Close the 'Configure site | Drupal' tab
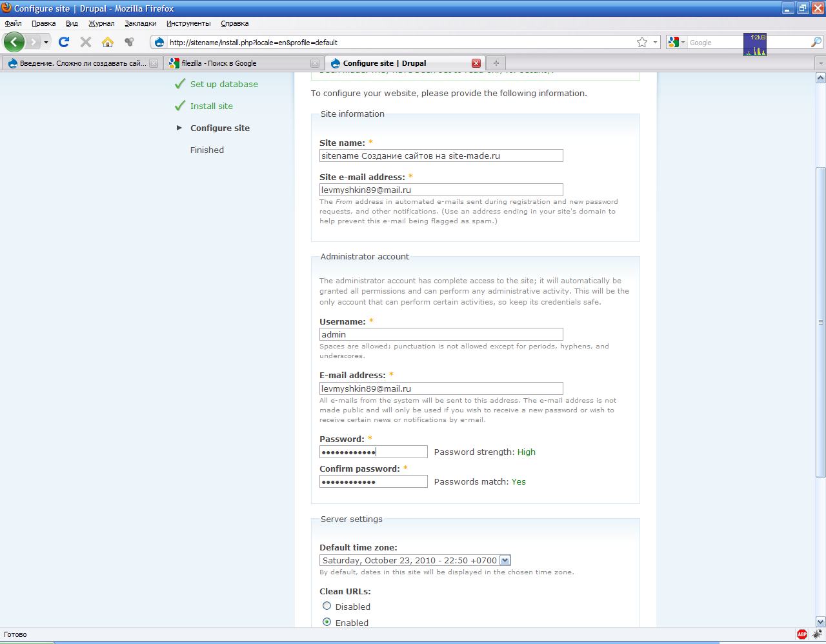Screen dimensions: 826x644 point(476,63)
